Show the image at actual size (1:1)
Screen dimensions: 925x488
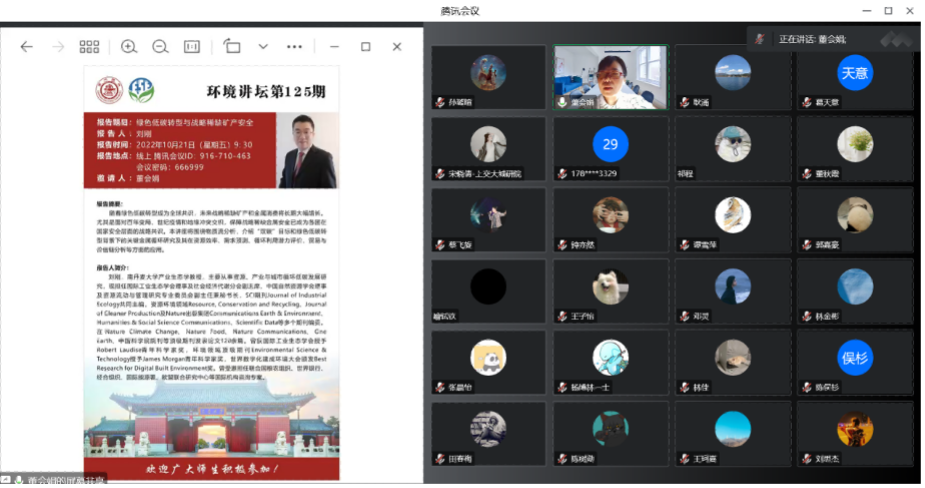coord(192,47)
